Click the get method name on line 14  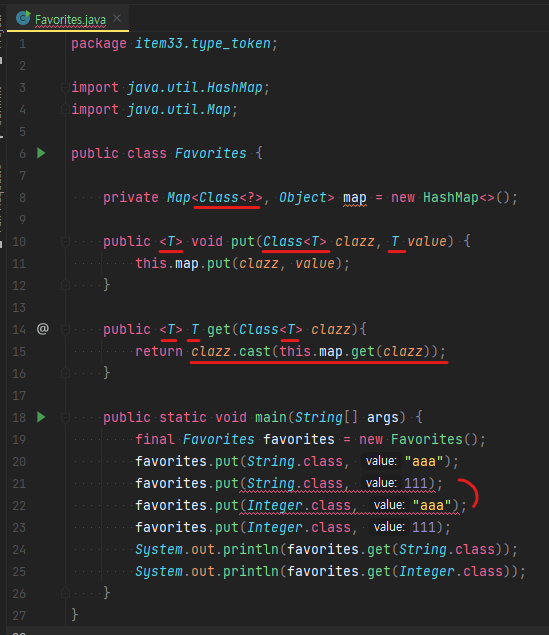pyautogui.click(x=219, y=330)
